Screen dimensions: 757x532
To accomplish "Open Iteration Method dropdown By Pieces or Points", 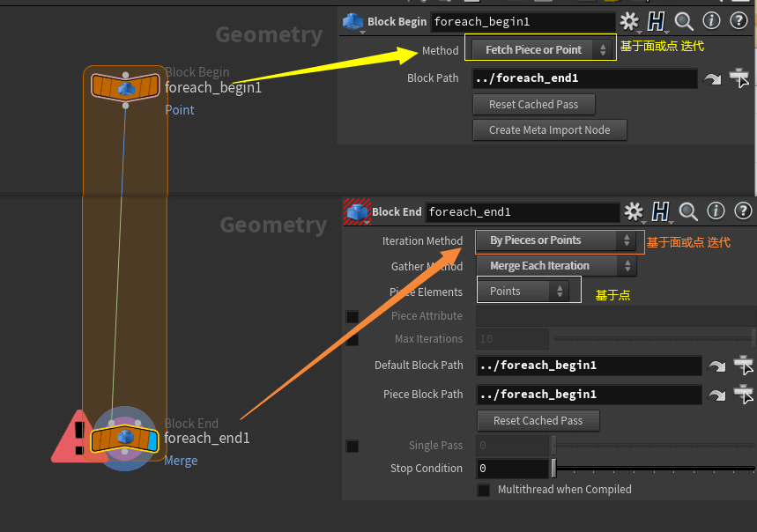I will [x=556, y=240].
